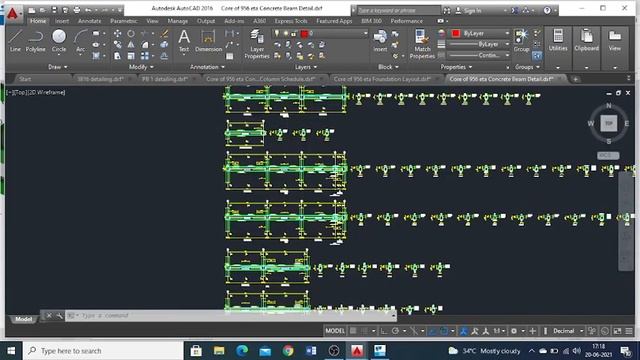Click the Undo arrow in quick access toolbar
This screenshot has height=360, width=640.
pos(88,9)
